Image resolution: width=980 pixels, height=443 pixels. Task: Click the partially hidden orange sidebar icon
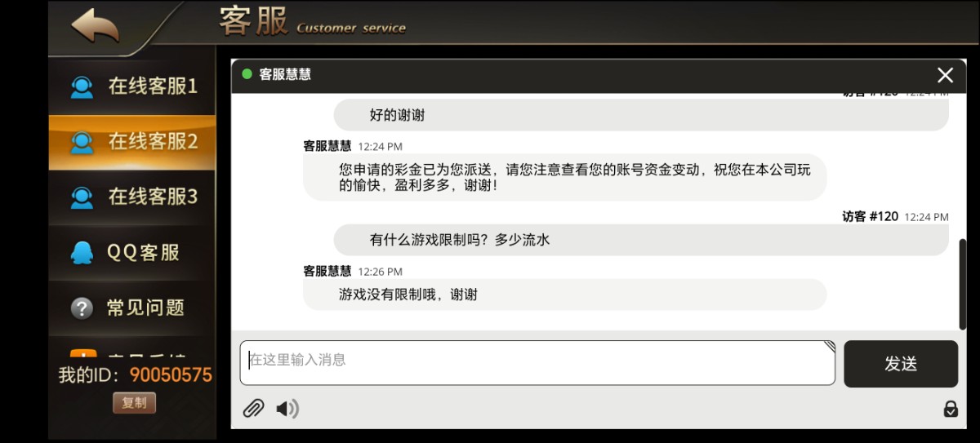click(x=83, y=355)
